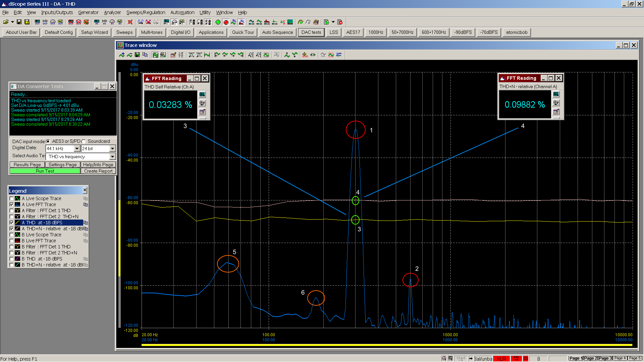This screenshot has height=362, width=644.
Task: Toggle B Live Scope Trace checkbox
Action: [12, 235]
